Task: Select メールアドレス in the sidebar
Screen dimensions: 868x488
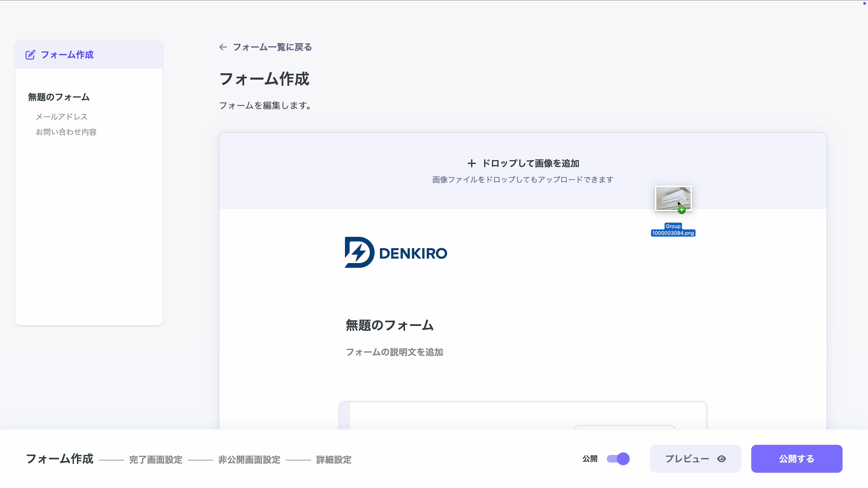Action: click(62, 116)
